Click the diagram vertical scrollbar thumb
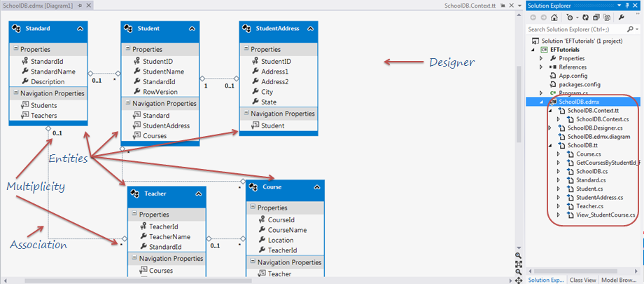This screenshot has width=644, height=284. click(519, 104)
